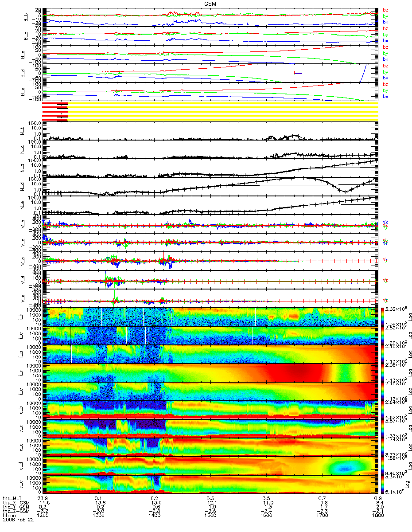Viewport: 412px width, 532px height.
Task: Click the V_d velocity axis label
Action: [22, 280]
